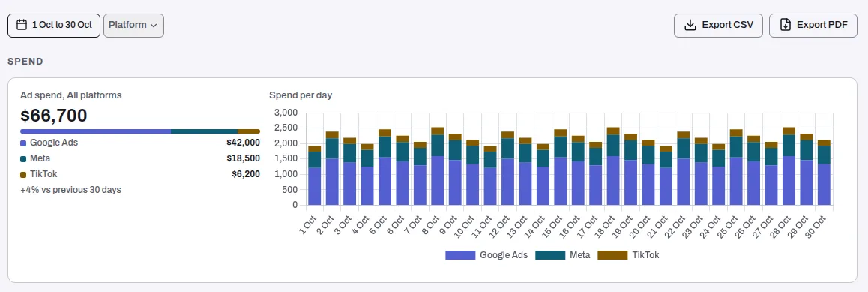The width and height of the screenshot is (868, 292).
Task: Click the 8 Oct bar in chart
Action: [x=437, y=166]
